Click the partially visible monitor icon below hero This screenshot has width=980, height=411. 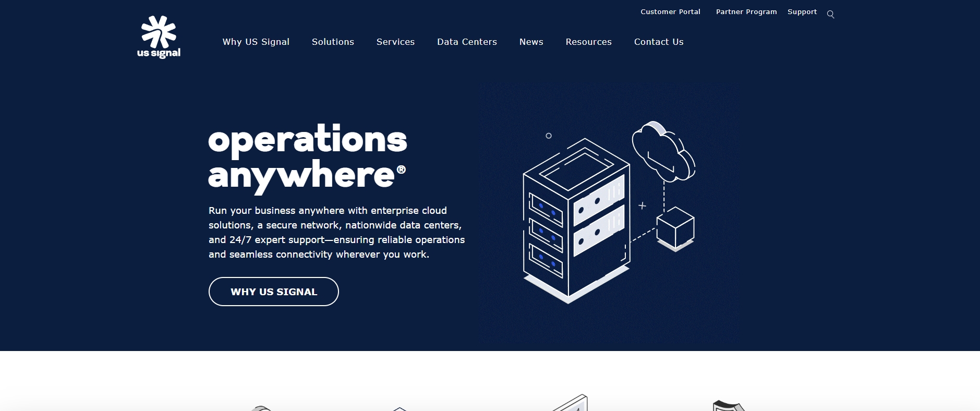click(x=571, y=404)
